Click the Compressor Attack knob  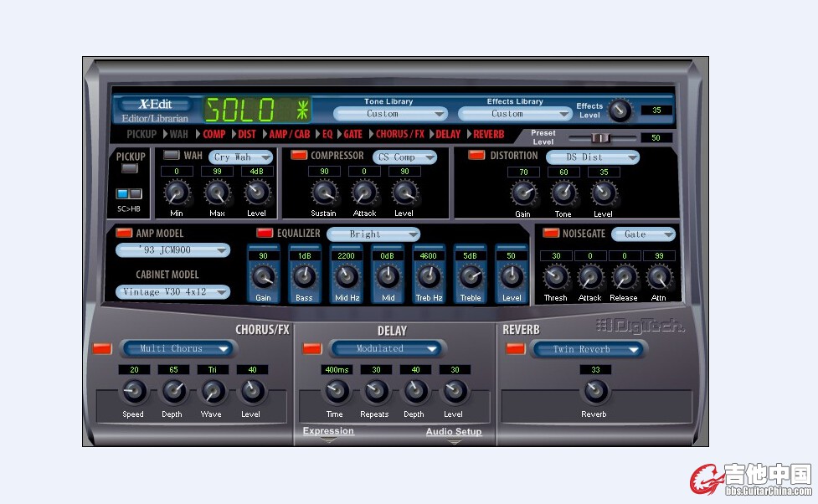point(365,193)
